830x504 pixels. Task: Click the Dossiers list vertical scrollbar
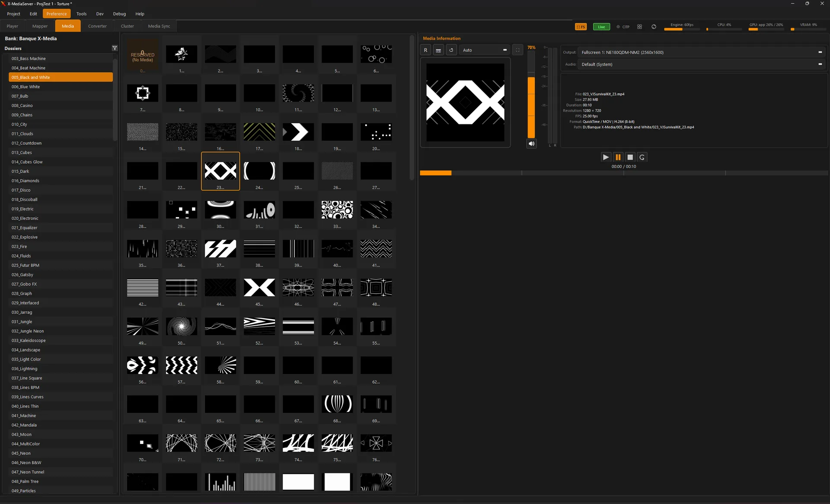[115, 99]
